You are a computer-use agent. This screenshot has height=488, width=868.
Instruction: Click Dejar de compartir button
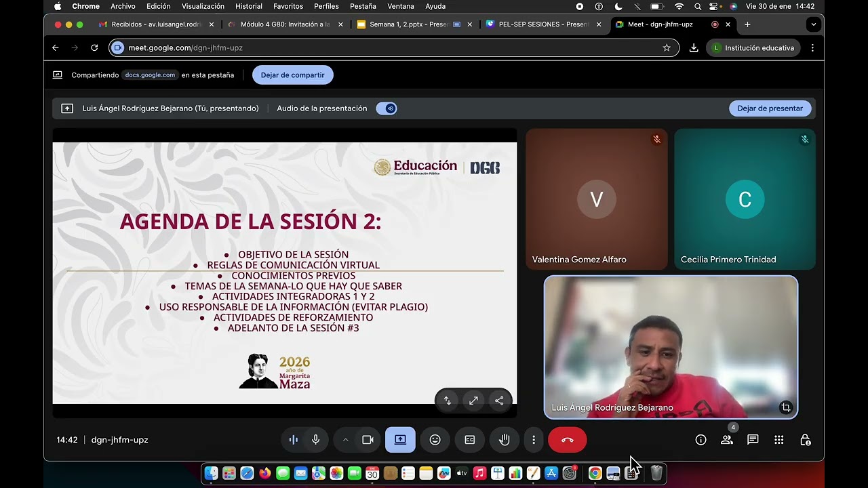(x=292, y=75)
